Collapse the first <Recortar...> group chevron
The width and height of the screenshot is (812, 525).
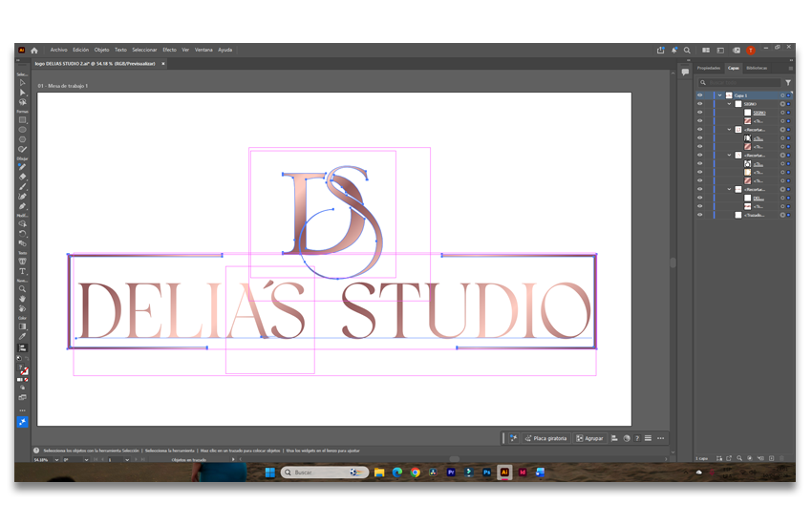(x=729, y=130)
